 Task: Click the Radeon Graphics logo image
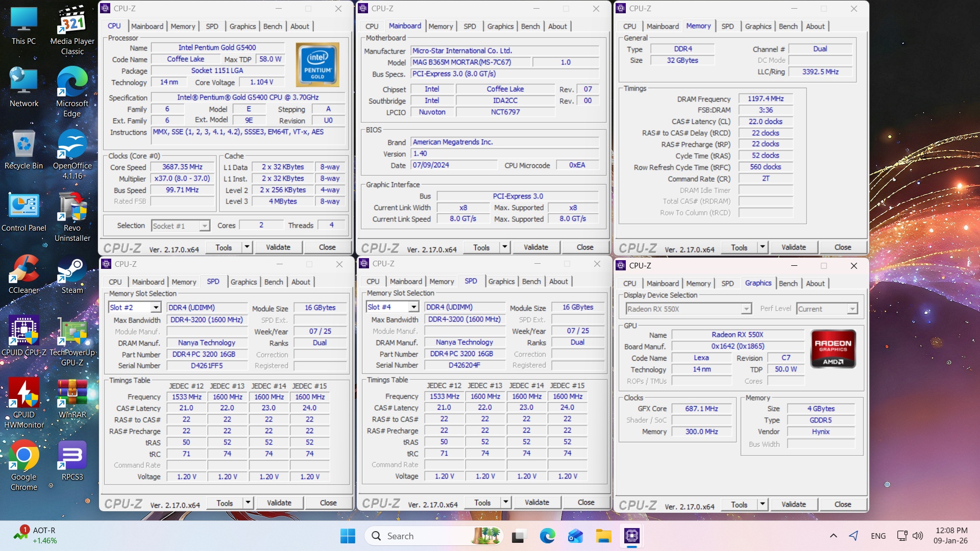[833, 349]
